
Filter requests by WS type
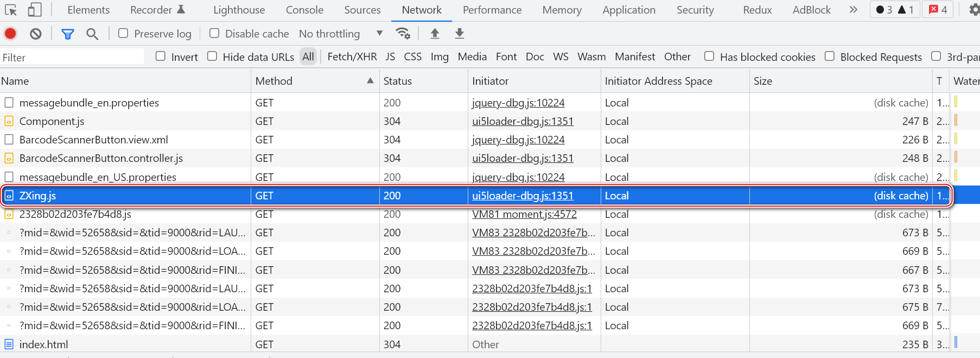(x=561, y=56)
